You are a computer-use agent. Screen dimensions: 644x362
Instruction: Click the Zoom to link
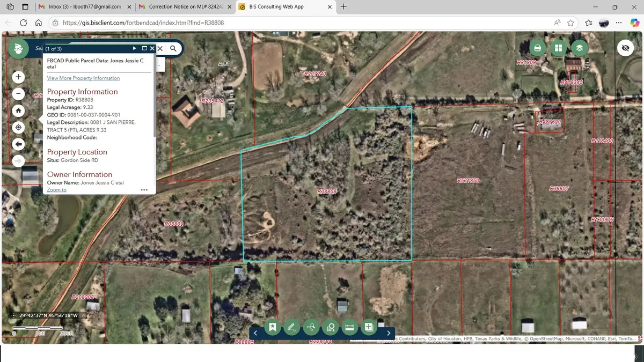pos(56,189)
